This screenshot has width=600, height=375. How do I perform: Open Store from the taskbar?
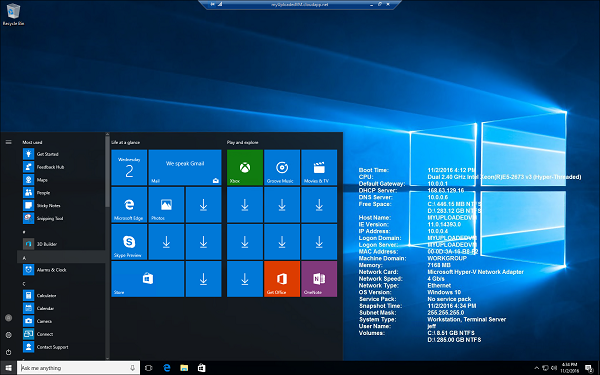[x=202, y=368]
